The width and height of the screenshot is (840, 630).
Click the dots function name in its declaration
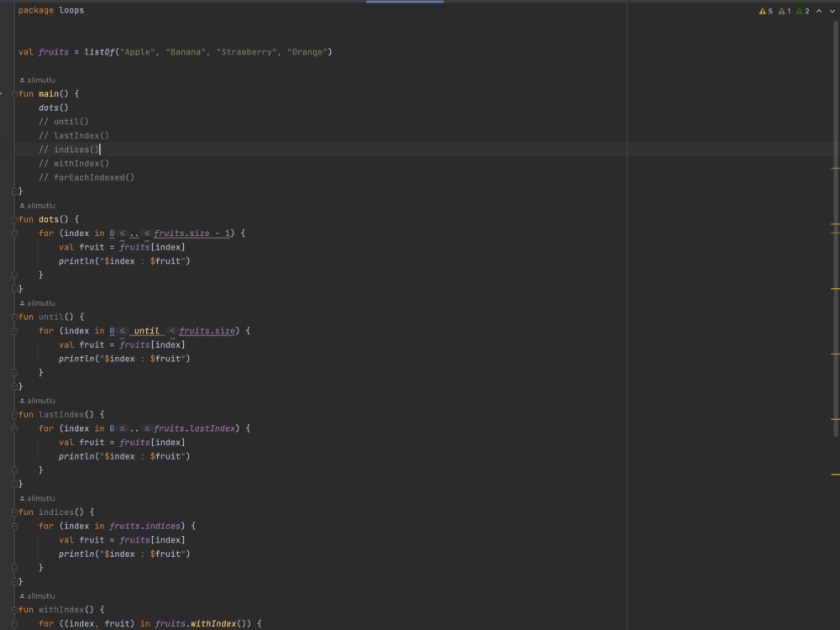tap(49, 219)
